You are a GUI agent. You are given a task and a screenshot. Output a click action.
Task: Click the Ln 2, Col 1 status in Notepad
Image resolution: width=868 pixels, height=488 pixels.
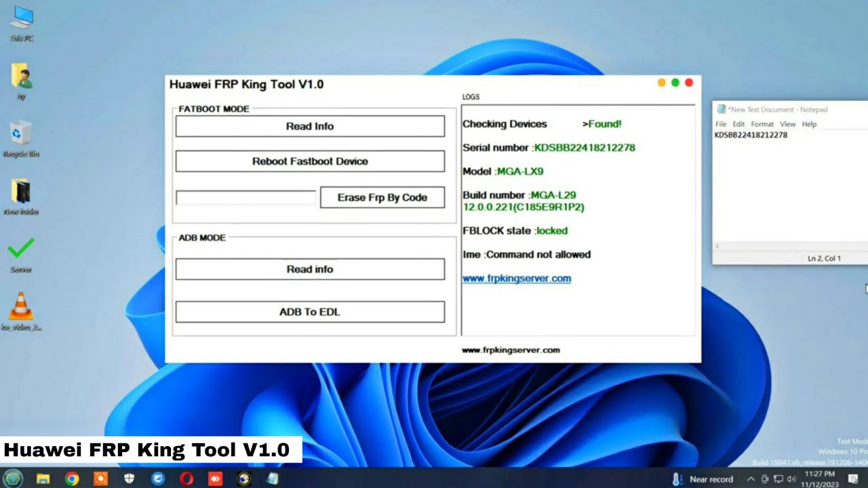pyautogui.click(x=824, y=258)
